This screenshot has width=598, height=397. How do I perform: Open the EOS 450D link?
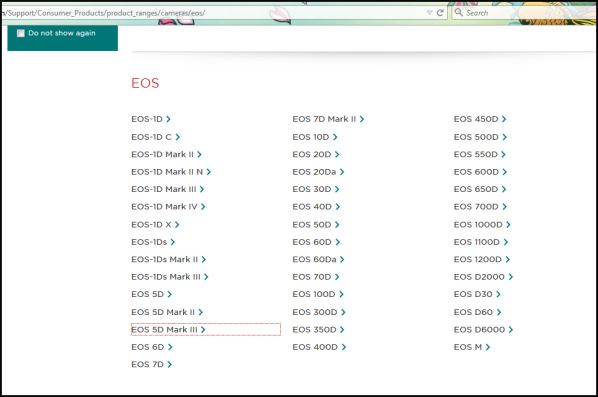pyautogui.click(x=480, y=119)
